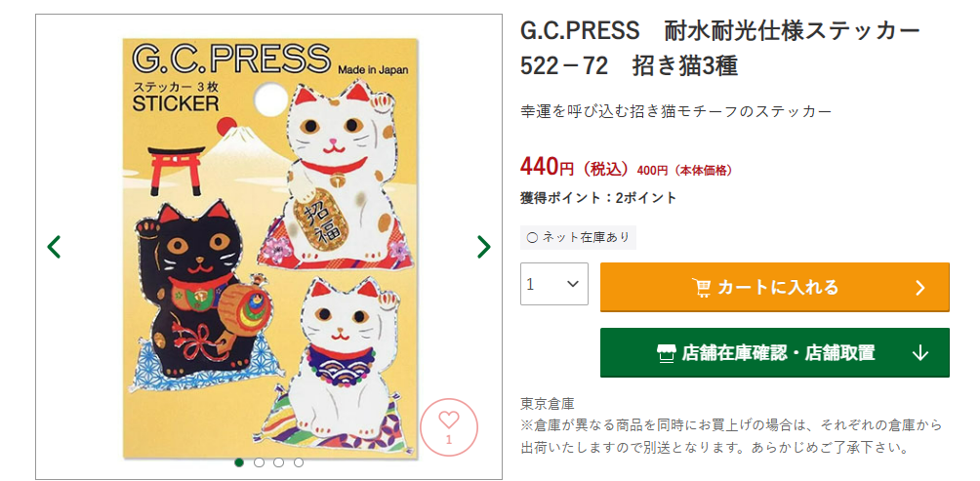Click the shopping cart icon in orange button
This screenshot has width=980, height=481.
click(702, 288)
